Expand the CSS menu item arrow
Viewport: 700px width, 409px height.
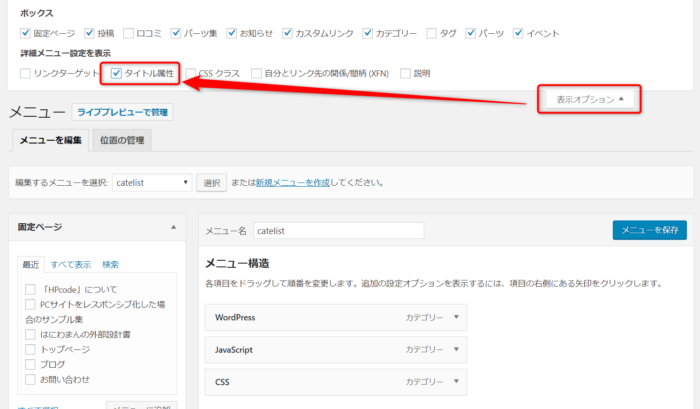(456, 382)
